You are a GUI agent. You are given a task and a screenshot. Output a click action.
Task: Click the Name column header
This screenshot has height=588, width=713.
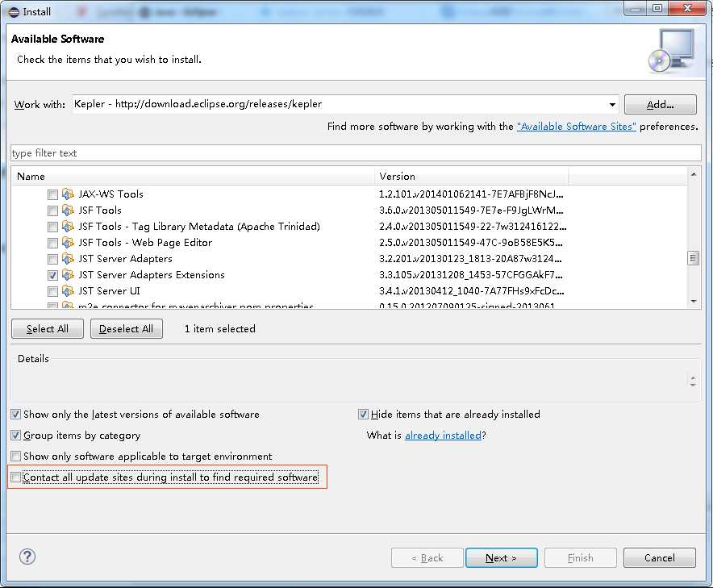[x=193, y=177]
